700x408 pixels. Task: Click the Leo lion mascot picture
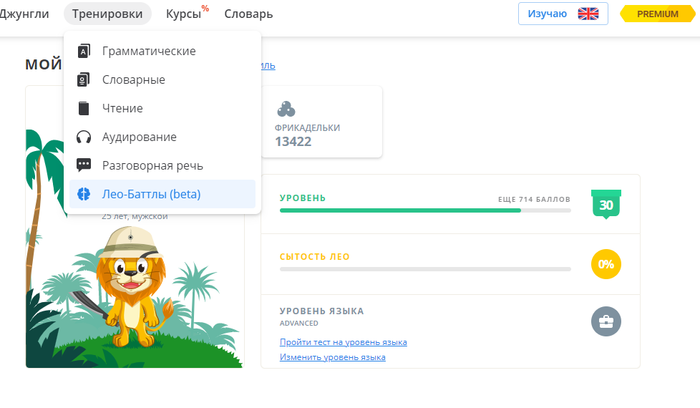click(x=131, y=288)
